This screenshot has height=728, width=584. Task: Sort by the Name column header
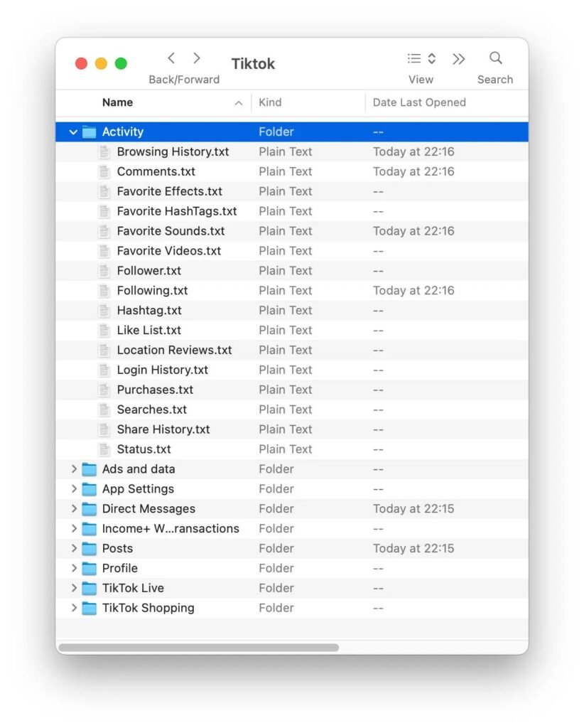click(x=117, y=102)
